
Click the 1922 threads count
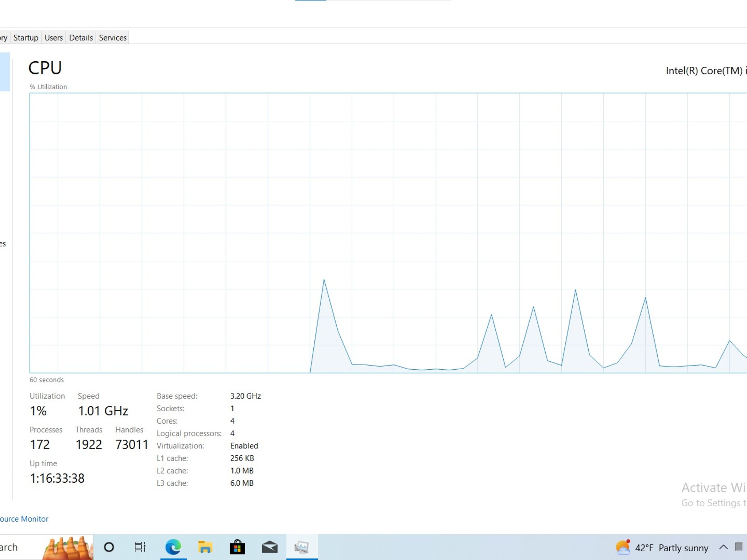[89, 444]
